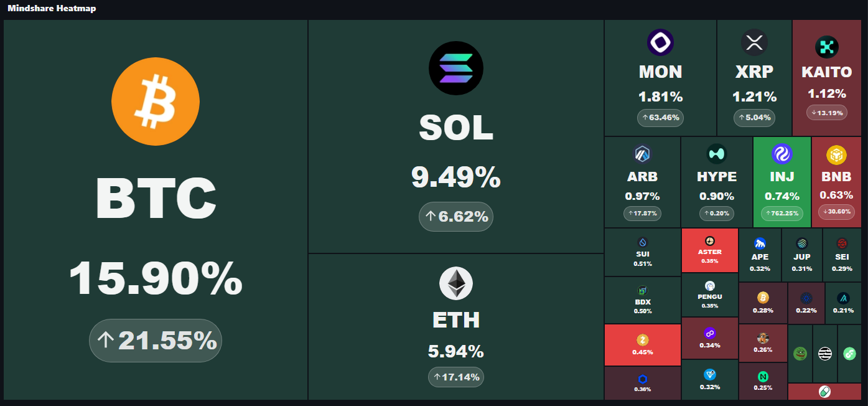Click the yellow BNB logo
Screen dimensions: 868x406
point(836,154)
